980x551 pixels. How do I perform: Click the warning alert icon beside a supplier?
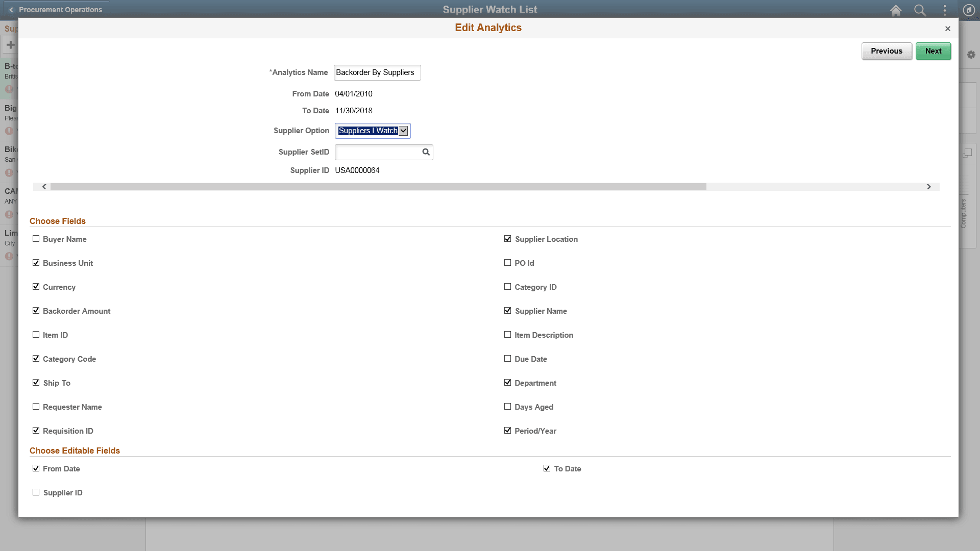pos(9,89)
